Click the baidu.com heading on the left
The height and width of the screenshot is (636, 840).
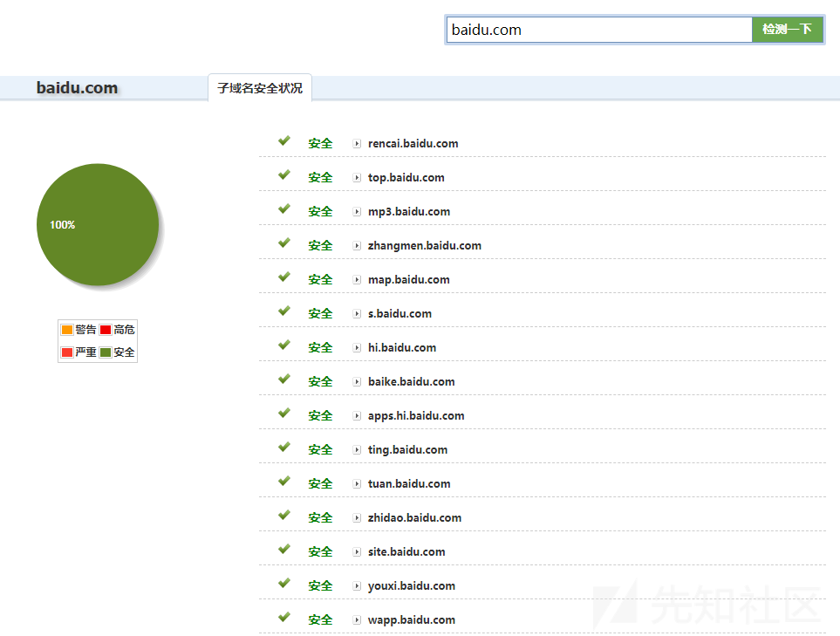coord(77,88)
